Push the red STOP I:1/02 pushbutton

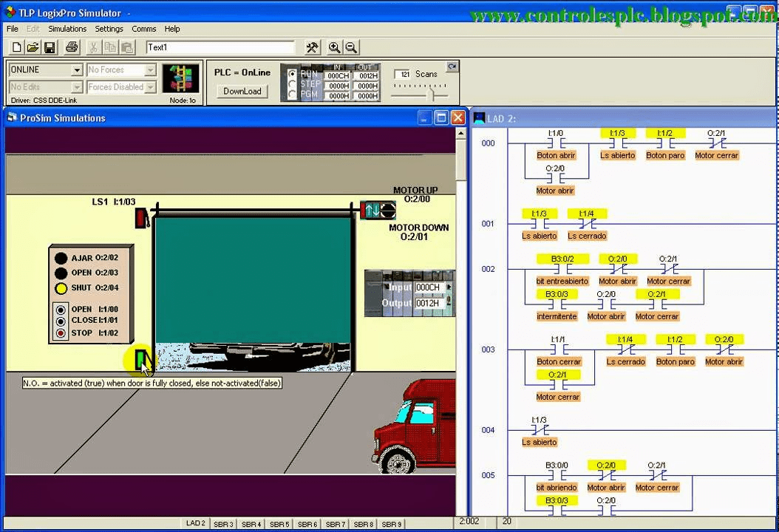(x=61, y=332)
